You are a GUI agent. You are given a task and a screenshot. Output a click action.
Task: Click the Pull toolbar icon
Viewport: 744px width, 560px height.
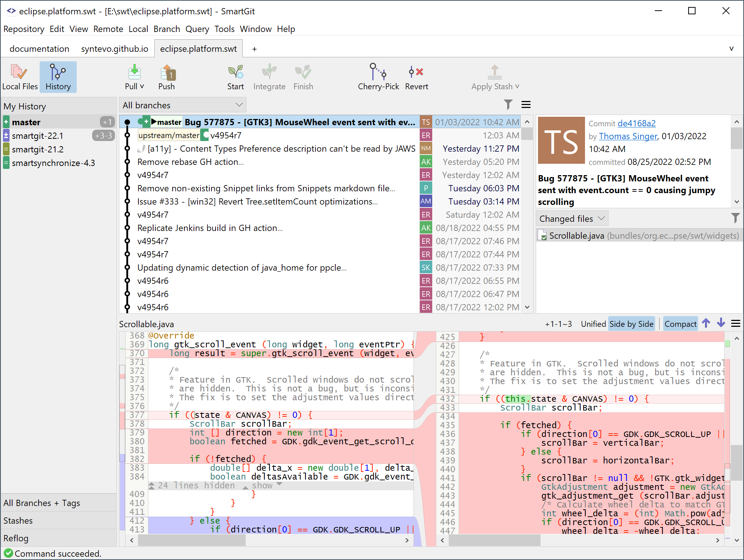point(134,72)
